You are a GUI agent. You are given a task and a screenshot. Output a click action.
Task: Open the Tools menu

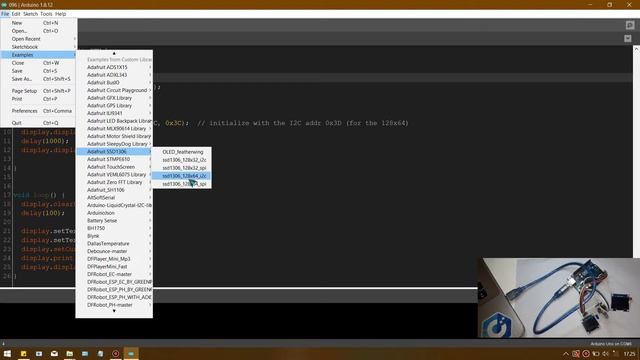pyautogui.click(x=46, y=14)
